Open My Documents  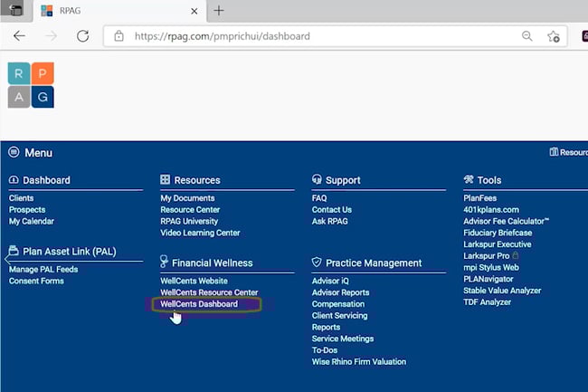187,198
